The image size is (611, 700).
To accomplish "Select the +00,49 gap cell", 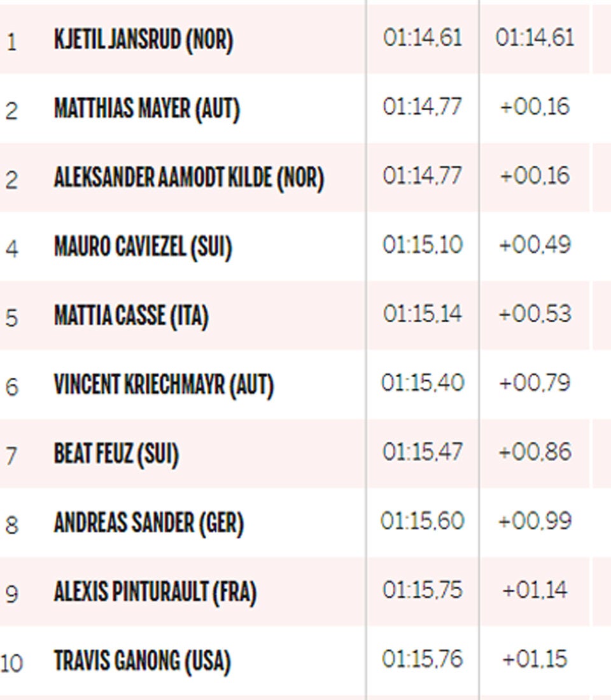I will [x=535, y=245].
